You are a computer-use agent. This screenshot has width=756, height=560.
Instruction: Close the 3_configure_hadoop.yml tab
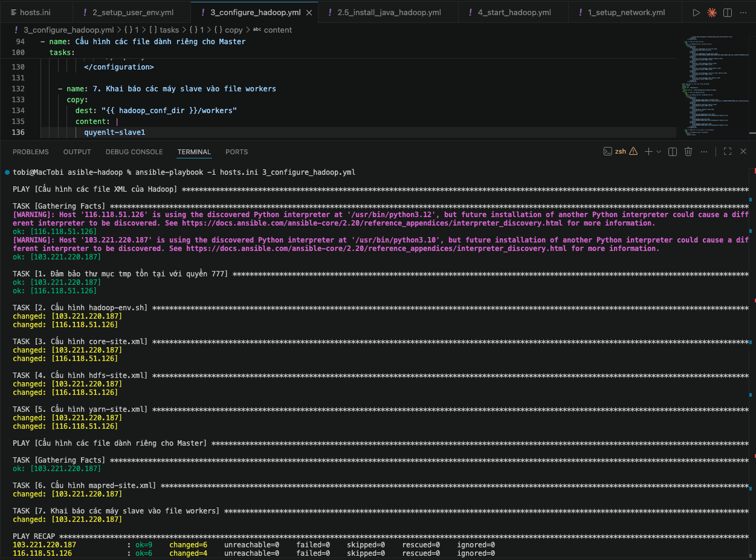pos(309,13)
